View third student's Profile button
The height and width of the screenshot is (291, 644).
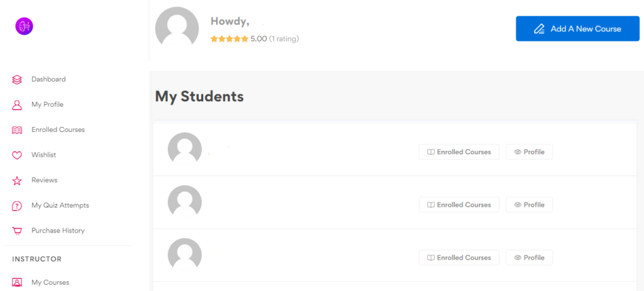(529, 258)
